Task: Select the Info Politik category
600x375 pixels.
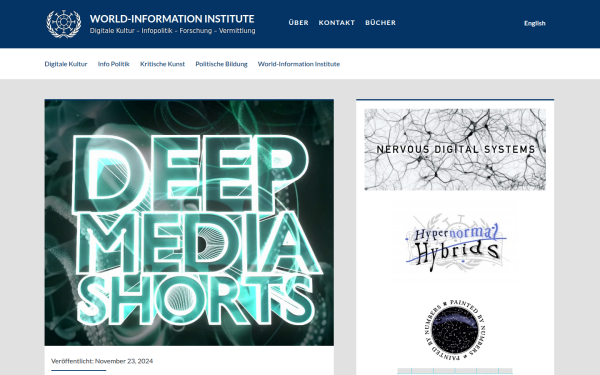Action: pos(114,64)
